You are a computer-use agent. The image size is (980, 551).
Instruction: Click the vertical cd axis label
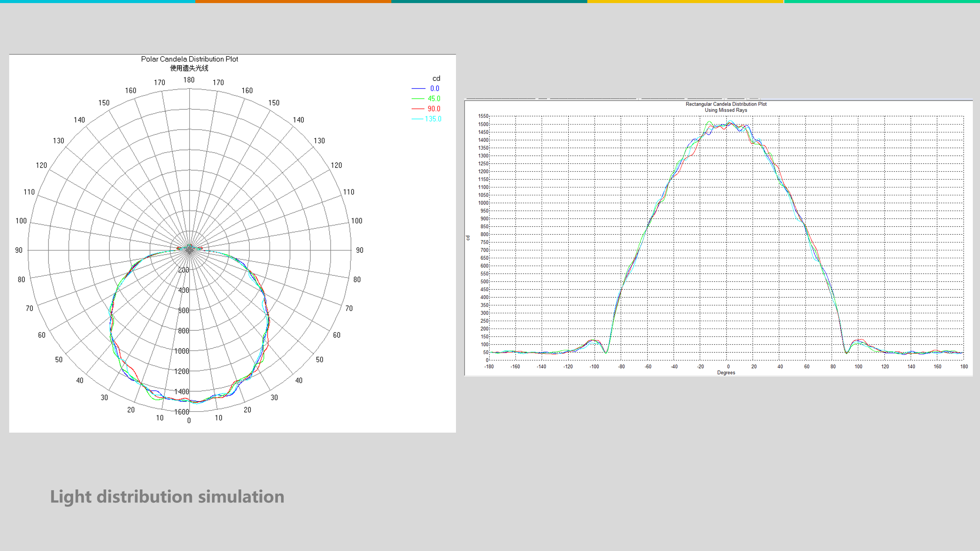(468, 238)
